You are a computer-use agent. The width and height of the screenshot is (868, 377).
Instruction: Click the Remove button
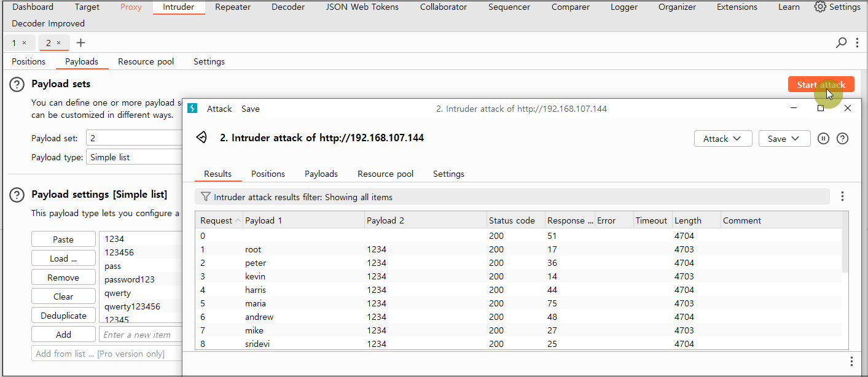coord(63,278)
